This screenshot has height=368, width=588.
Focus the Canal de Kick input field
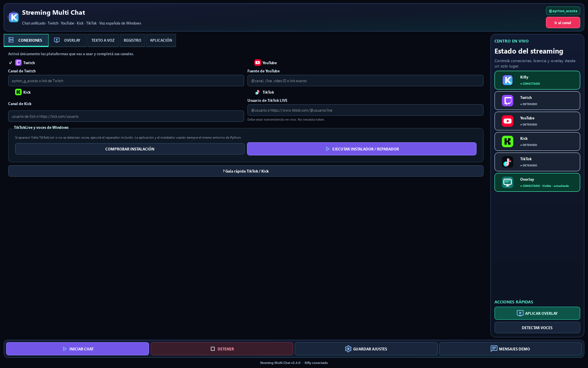(126, 116)
